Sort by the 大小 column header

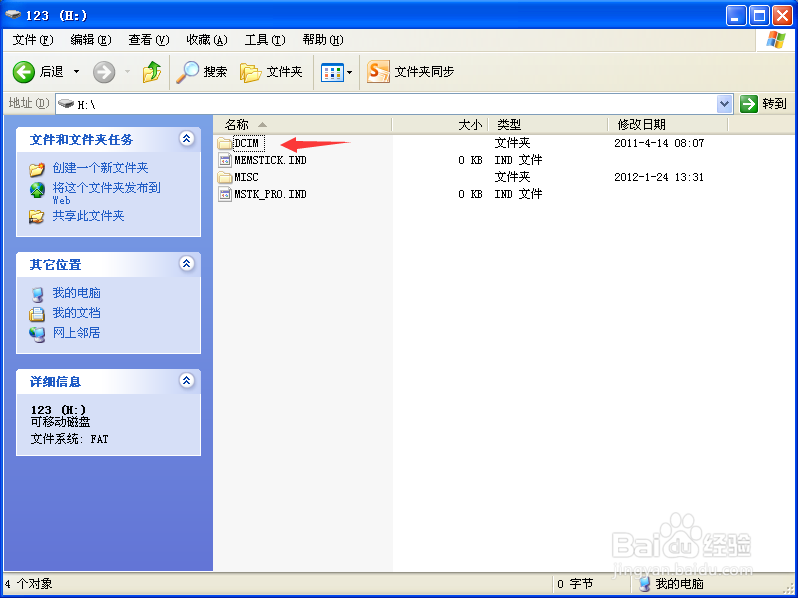point(440,125)
